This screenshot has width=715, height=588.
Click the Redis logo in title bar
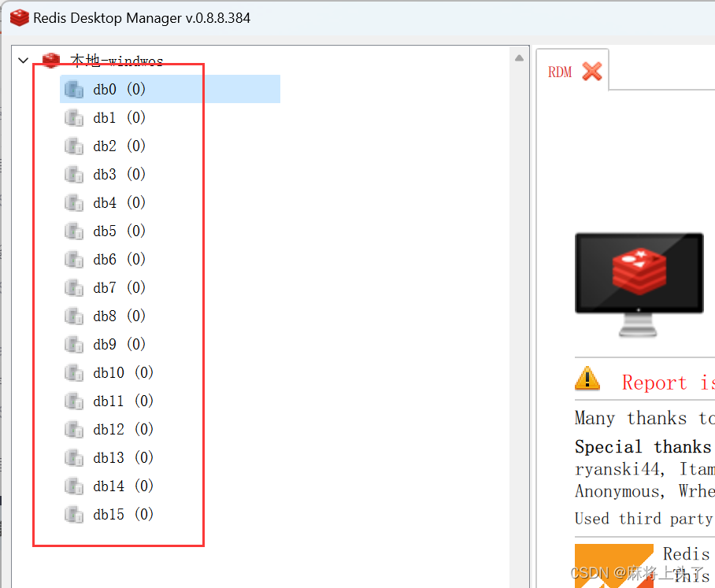(19, 18)
